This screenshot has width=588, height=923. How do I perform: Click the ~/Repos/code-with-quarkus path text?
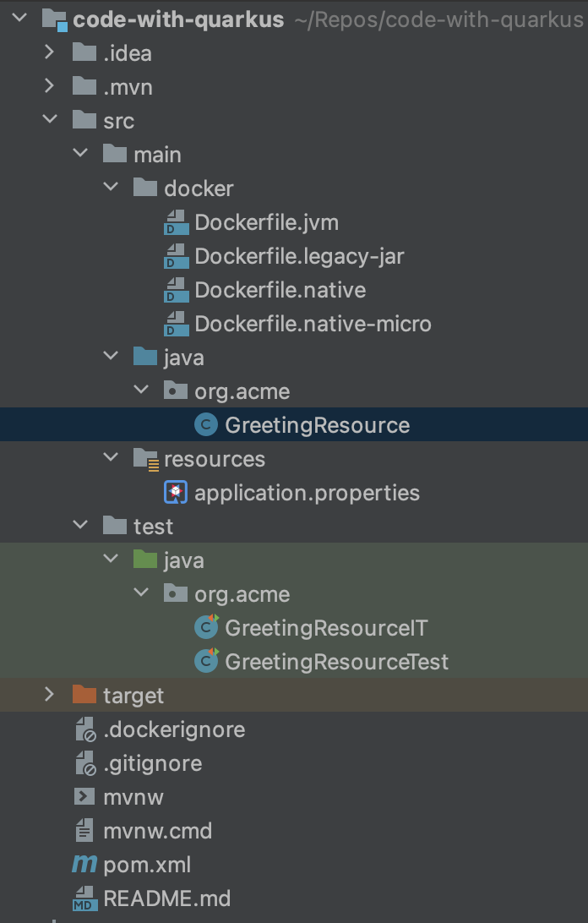coord(439,19)
